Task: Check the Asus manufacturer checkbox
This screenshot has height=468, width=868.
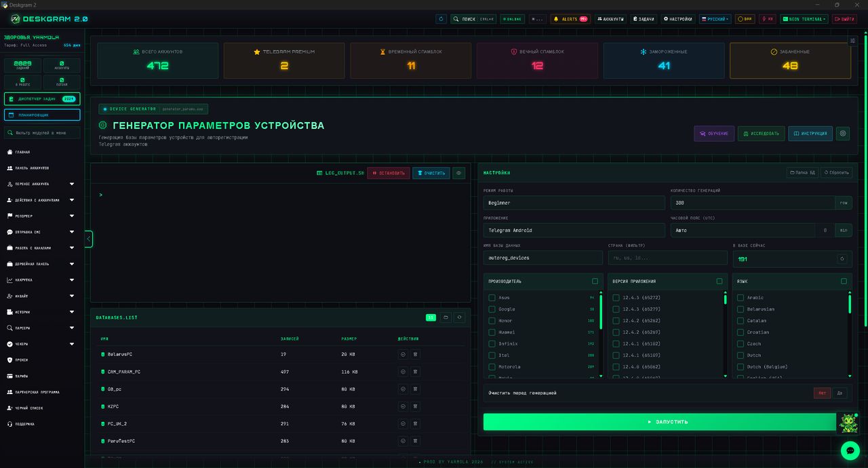Action: (x=492, y=298)
